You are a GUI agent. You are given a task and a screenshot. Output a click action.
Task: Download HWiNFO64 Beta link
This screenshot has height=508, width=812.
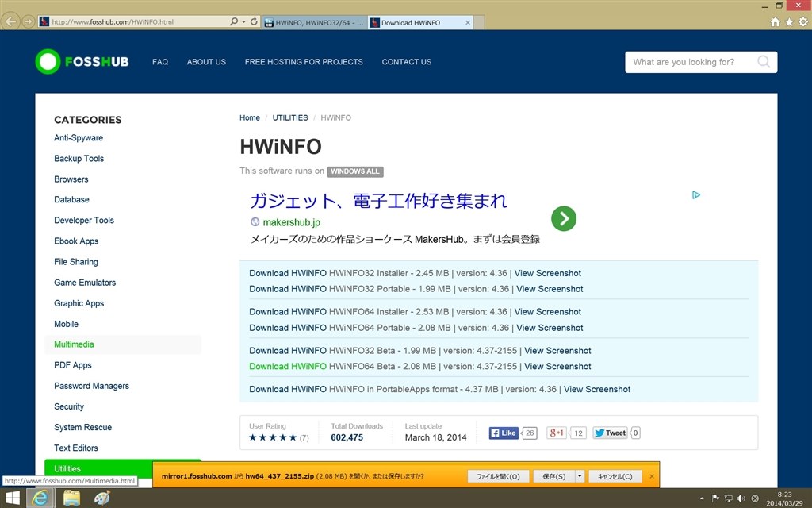pos(288,366)
